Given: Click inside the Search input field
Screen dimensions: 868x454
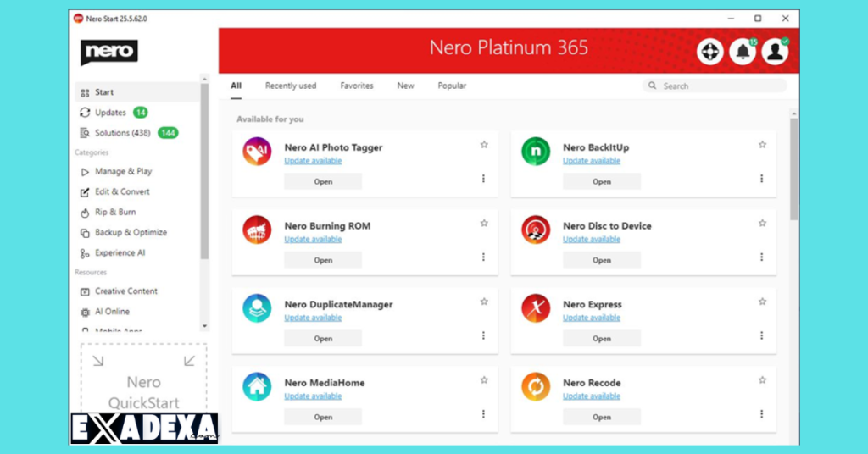Looking at the screenshot, I should point(715,86).
